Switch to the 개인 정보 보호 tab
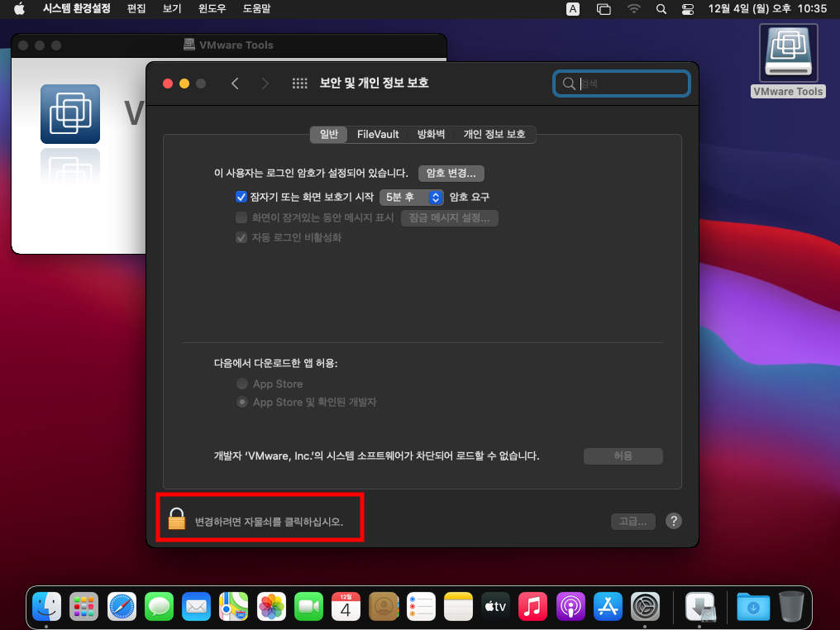The image size is (840, 630). [x=494, y=135]
